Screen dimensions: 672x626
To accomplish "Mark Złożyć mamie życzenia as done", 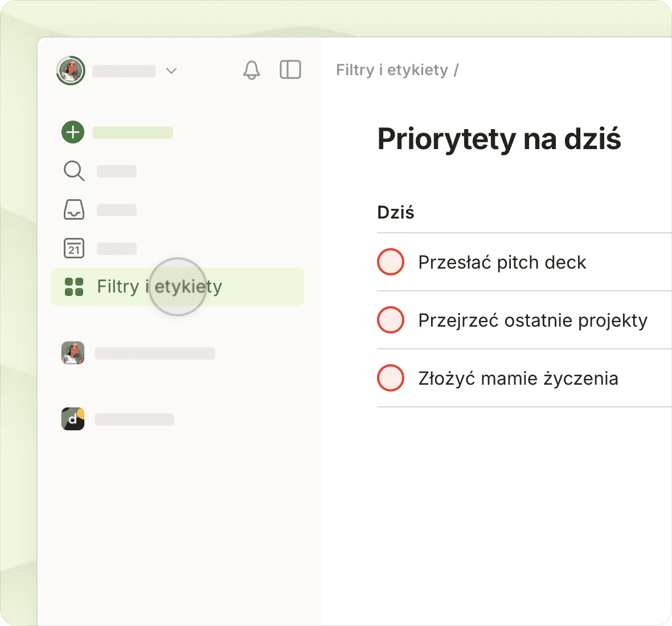I will click(x=391, y=378).
